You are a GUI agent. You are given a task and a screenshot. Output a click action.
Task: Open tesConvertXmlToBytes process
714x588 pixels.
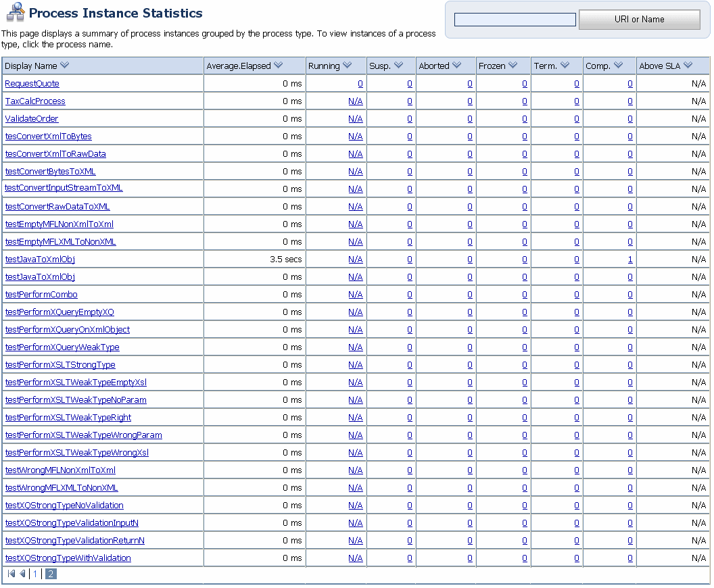48,137
